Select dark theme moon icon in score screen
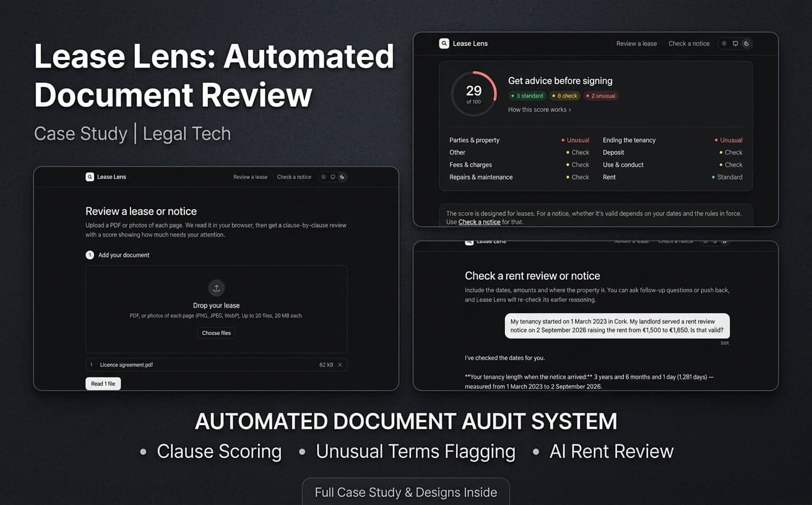This screenshot has width=812, height=505. [746, 44]
